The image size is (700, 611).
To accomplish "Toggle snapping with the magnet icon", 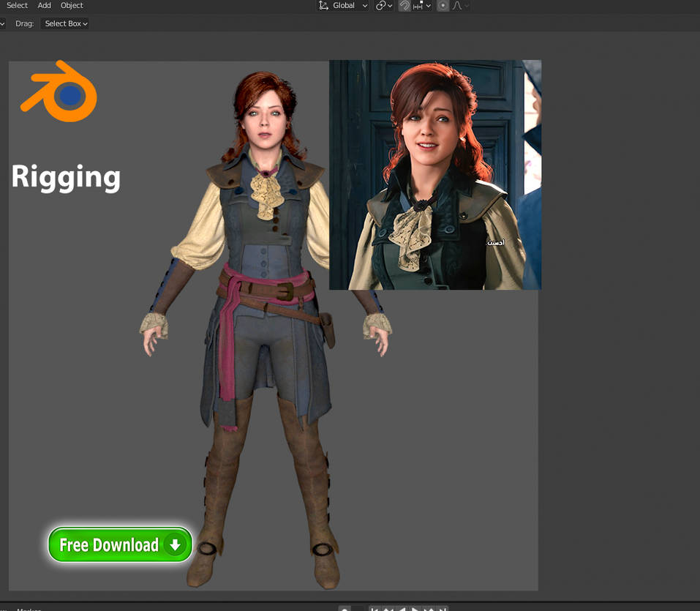I will pos(404,6).
